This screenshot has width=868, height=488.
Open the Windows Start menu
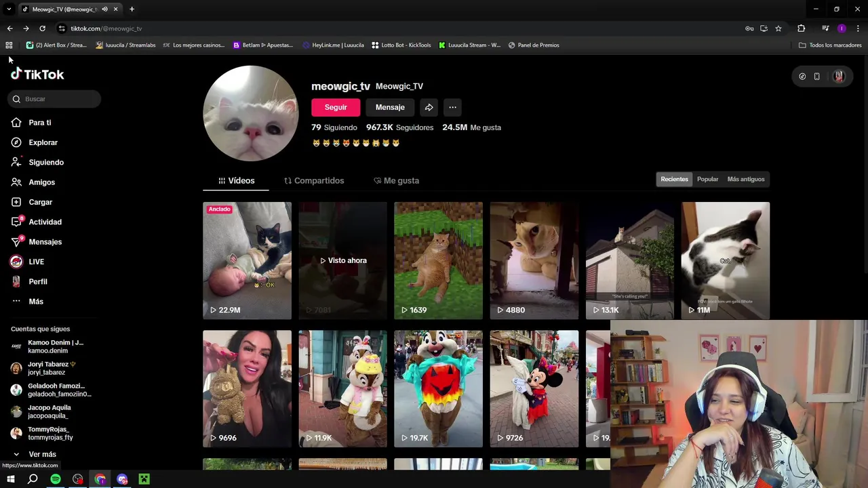(10, 479)
